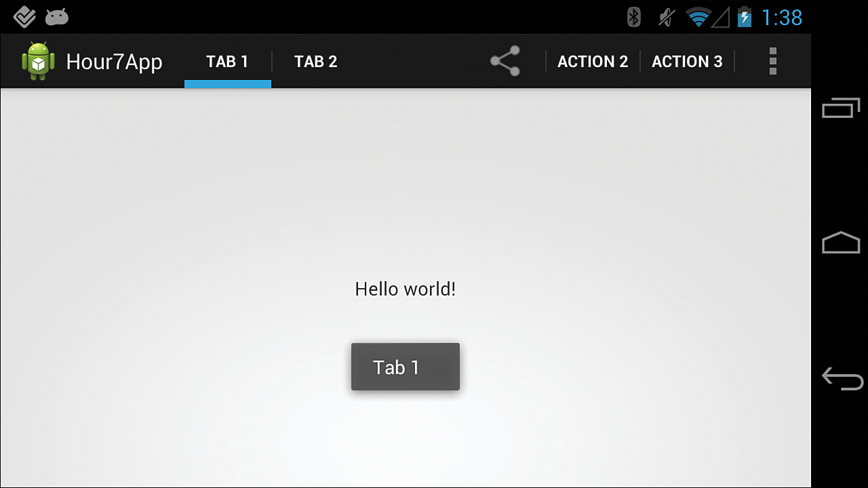Tap the back navigation button
868x488 pixels.
pyautogui.click(x=842, y=378)
